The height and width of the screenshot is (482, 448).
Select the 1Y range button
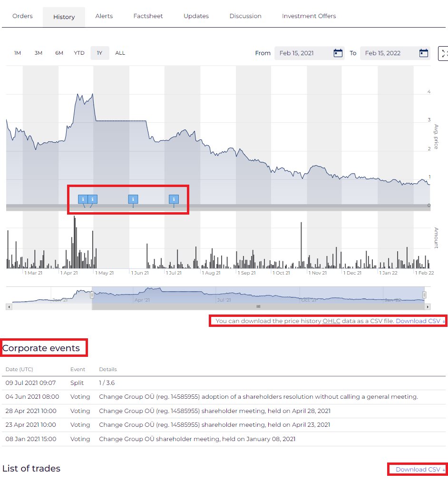point(99,53)
